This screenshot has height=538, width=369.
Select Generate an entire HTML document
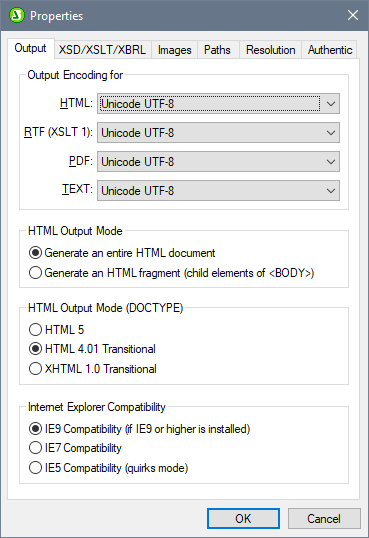pos(122,253)
